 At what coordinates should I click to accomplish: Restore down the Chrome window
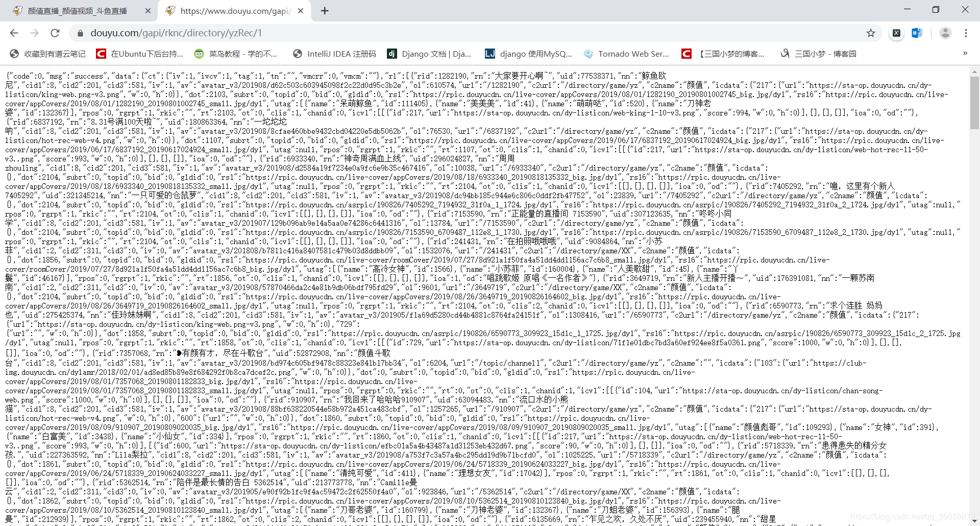tap(936, 9)
